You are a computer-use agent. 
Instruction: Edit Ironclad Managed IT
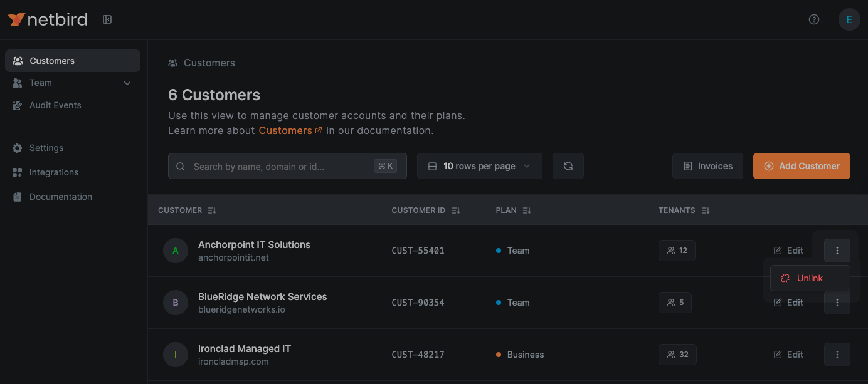(x=788, y=355)
